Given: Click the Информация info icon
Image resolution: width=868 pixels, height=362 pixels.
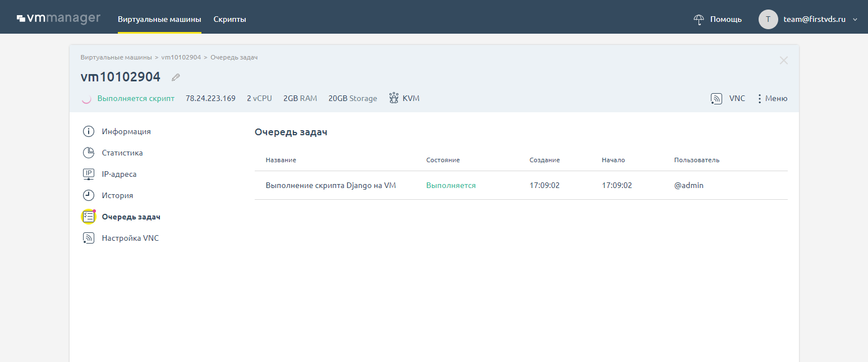Looking at the screenshot, I should (x=89, y=131).
